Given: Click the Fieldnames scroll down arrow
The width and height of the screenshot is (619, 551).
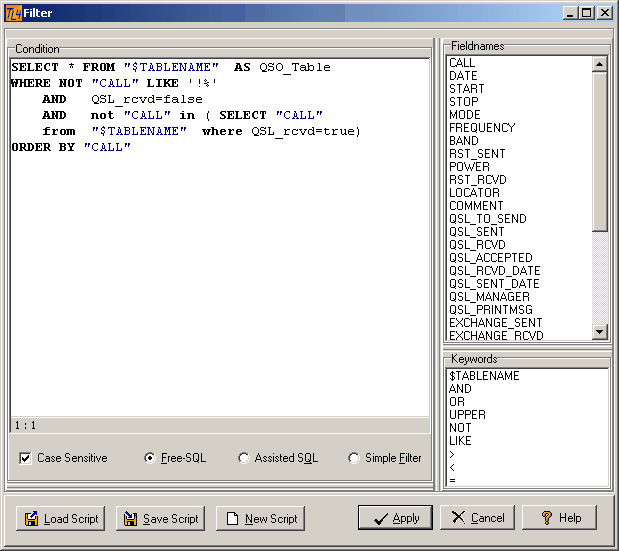Looking at the screenshot, I should [600, 332].
